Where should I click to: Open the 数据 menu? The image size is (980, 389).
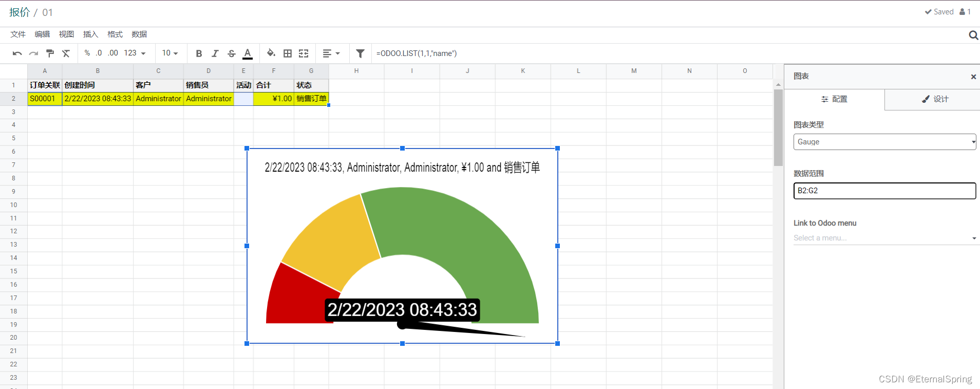point(139,34)
